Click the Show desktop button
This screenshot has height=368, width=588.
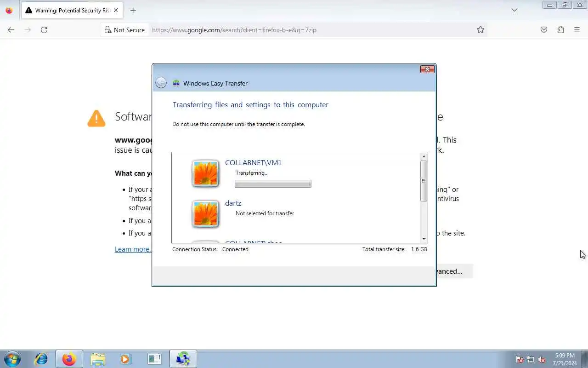point(584,359)
